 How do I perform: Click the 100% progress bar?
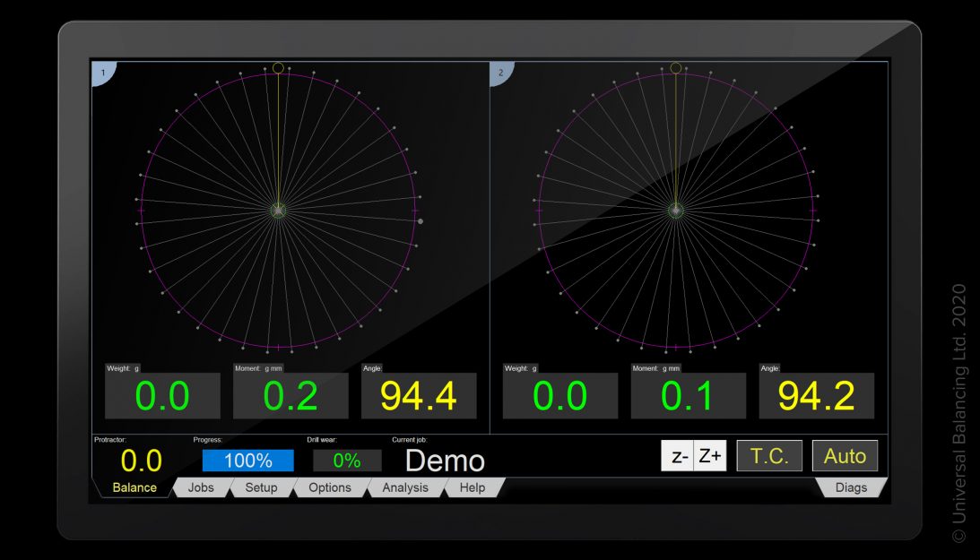pyautogui.click(x=247, y=461)
